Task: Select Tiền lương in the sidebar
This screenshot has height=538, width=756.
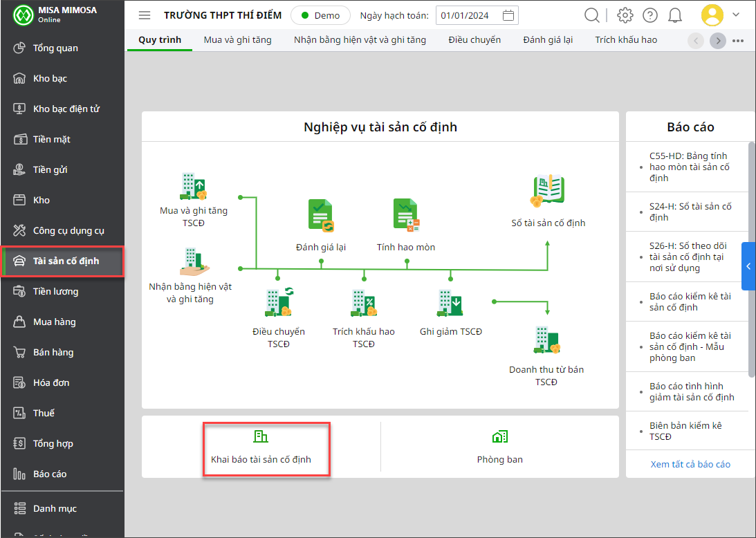Action: [x=55, y=291]
